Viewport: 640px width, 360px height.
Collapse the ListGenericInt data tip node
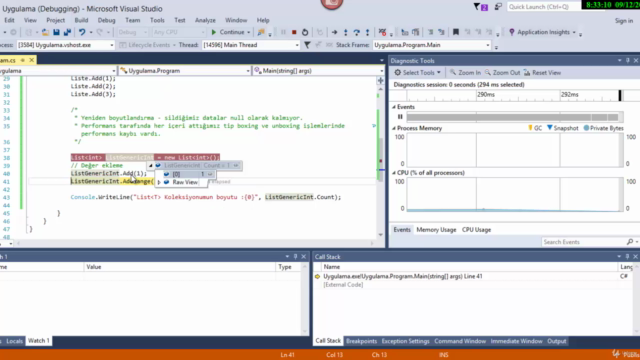tap(151, 165)
